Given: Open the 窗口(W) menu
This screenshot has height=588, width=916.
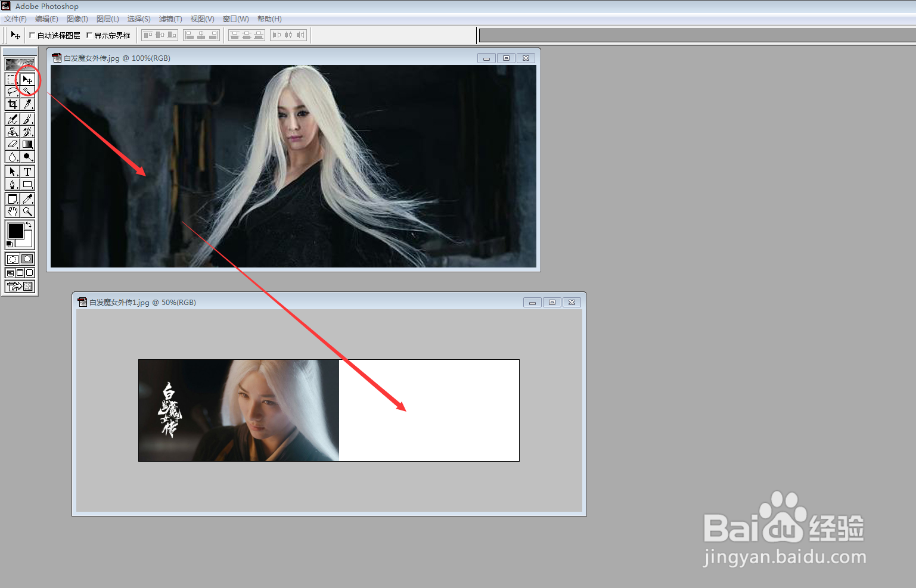Looking at the screenshot, I should point(236,19).
